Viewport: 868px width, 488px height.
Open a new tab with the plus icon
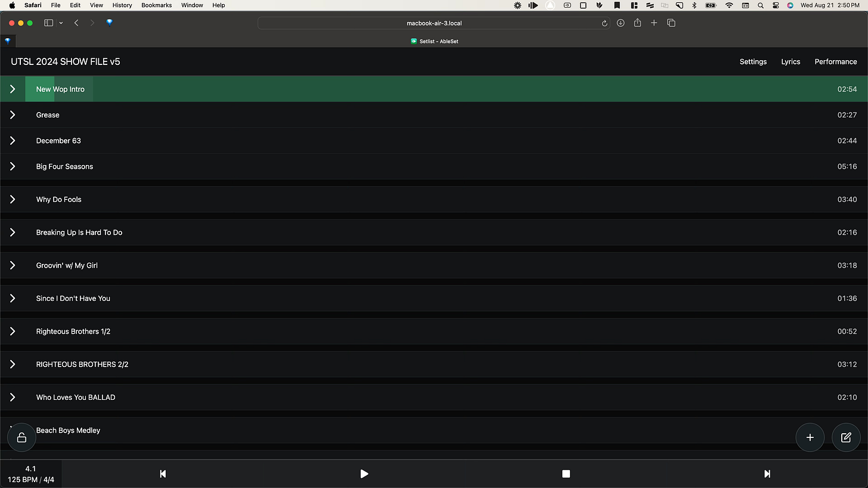click(654, 23)
